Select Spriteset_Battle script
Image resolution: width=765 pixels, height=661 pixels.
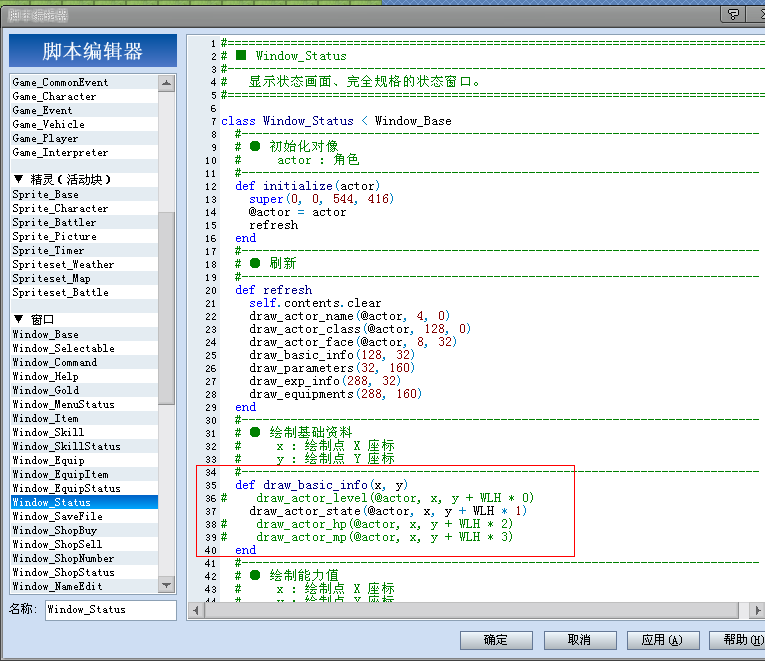click(84, 292)
